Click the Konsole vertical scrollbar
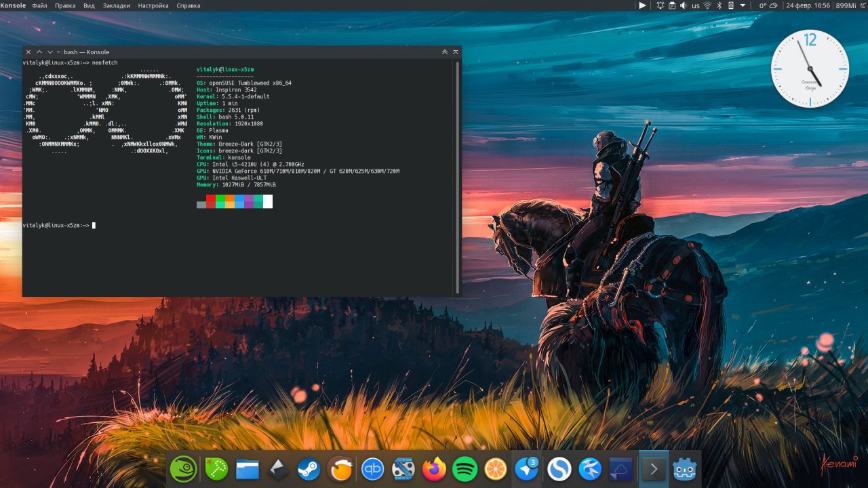 [x=458, y=178]
